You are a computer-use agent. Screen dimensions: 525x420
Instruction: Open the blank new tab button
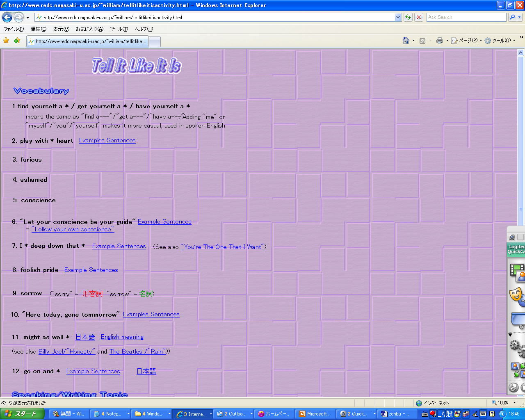point(154,41)
